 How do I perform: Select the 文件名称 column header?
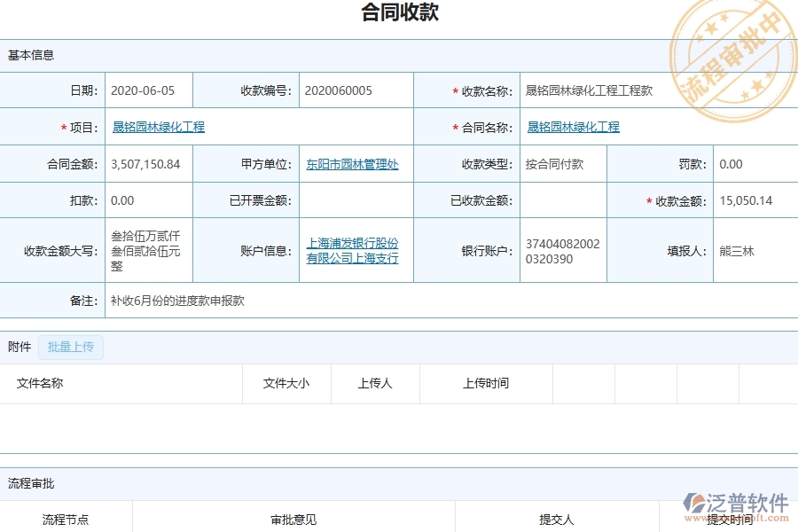tap(40, 383)
